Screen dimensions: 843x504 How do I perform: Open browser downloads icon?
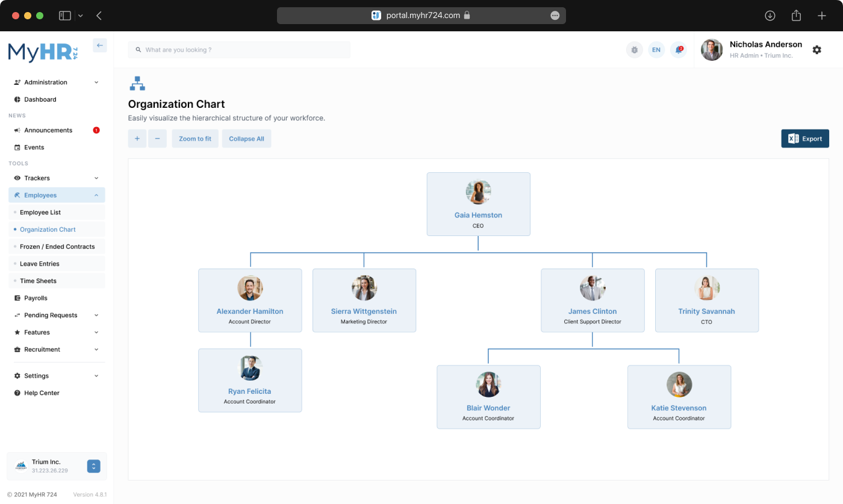click(x=770, y=16)
